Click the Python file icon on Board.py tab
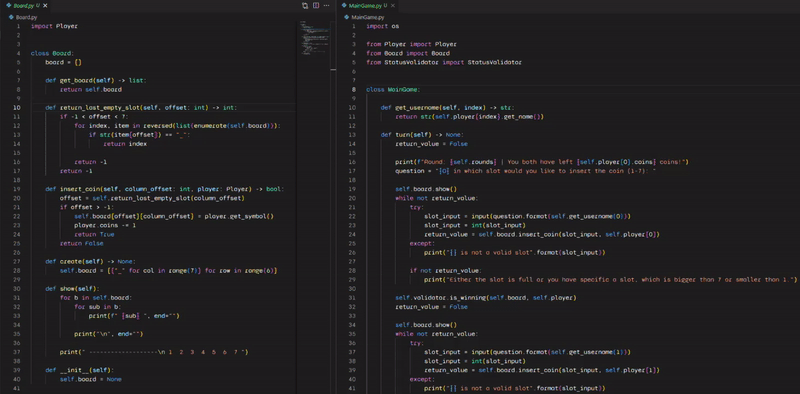Image resolution: width=800 pixels, height=394 pixels. click(9, 6)
